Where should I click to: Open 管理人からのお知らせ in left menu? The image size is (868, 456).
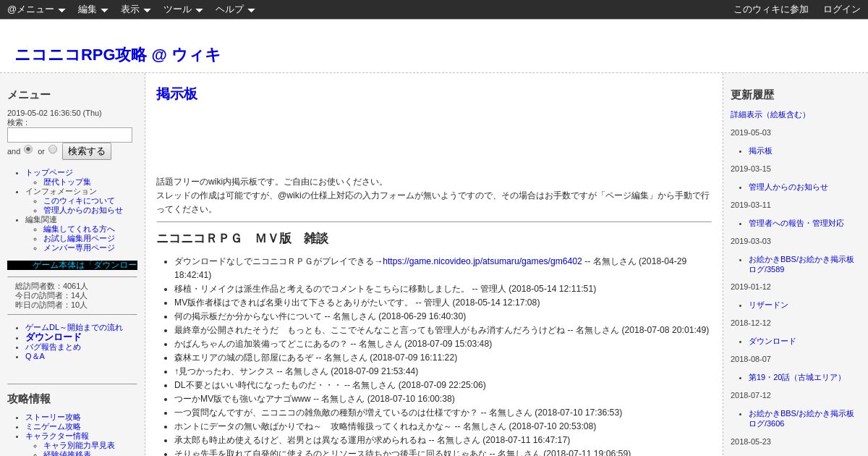coord(83,210)
